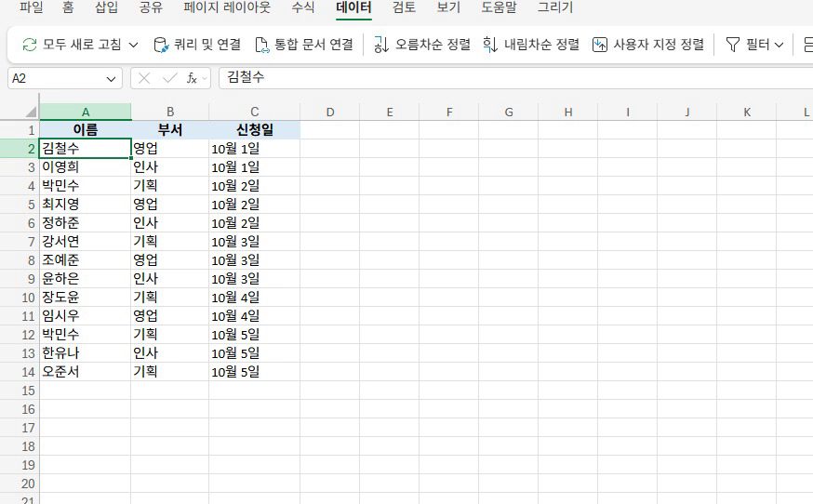Switch to the 홈 tab
813x504 pixels.
tap(67, 7)
